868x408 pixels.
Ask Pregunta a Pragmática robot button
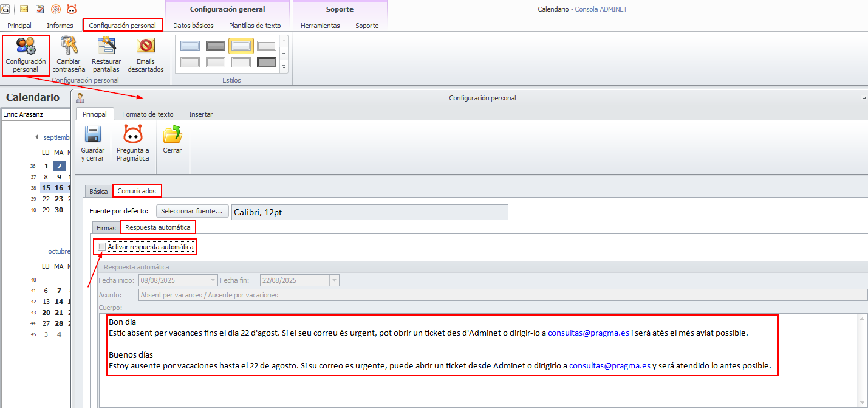click(133, 143)
